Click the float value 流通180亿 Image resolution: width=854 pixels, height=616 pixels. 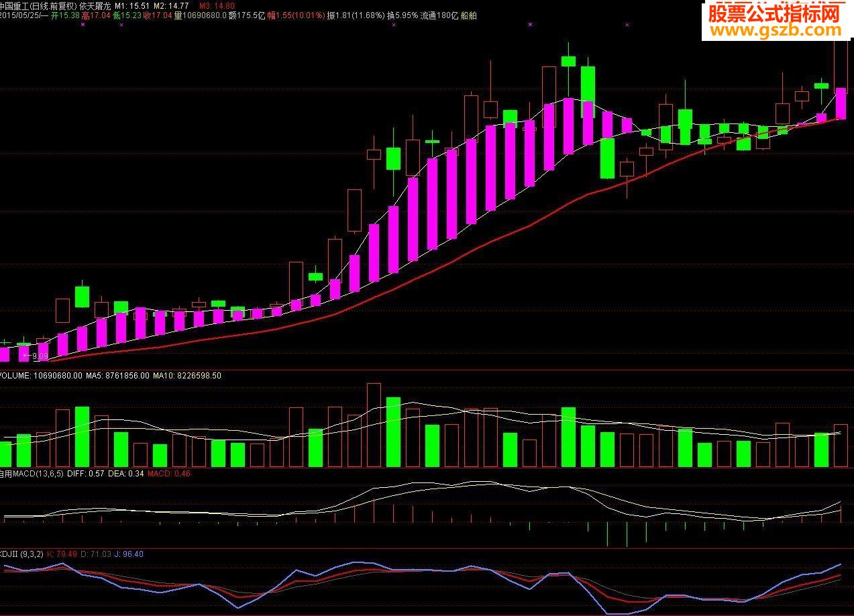tap(439, 15)
